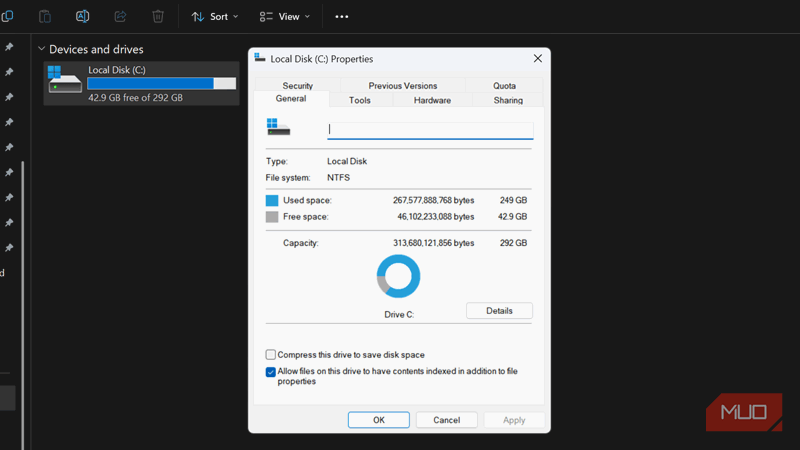Click the Delete trash icon in the toolbar
Viewport: 800px width, 450px height.
[x=158, y=16]
